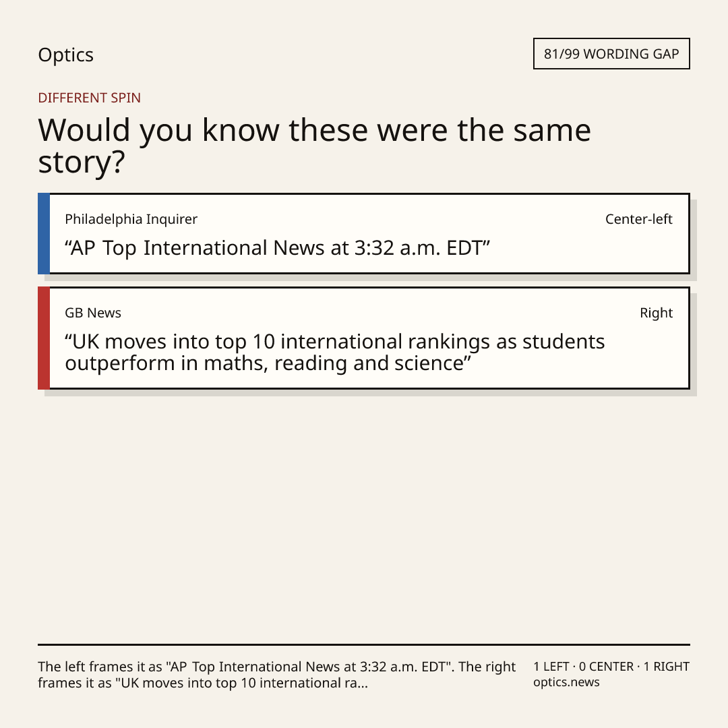The height and width of the screenshot is (728, 728).
Task: Click the 81/99 WORDING GAP badge
Action: (611, 54)
